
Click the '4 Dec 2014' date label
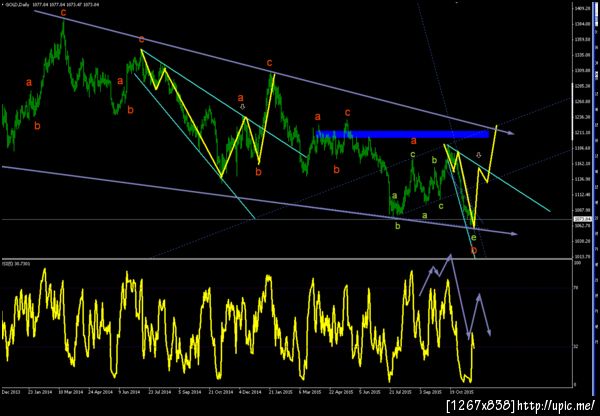(250, 392)
